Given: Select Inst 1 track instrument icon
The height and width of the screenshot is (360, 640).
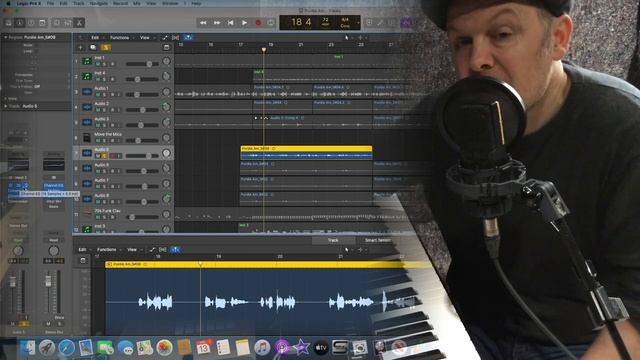Looking at the screenshot, I should coord(87,61).
